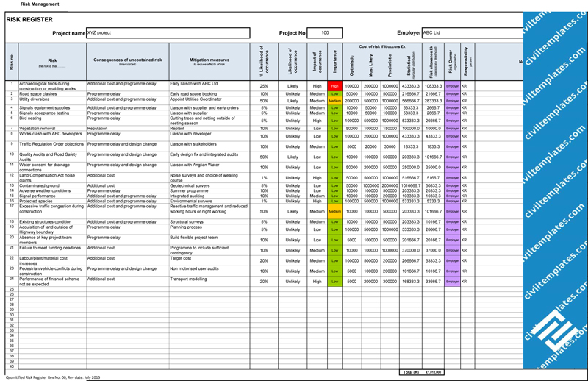Image resolution: width=588 pixels, height=381 pixels.
Task: Select the 'RISK REGISTER' title cell
Action: (x=29, y=20)
